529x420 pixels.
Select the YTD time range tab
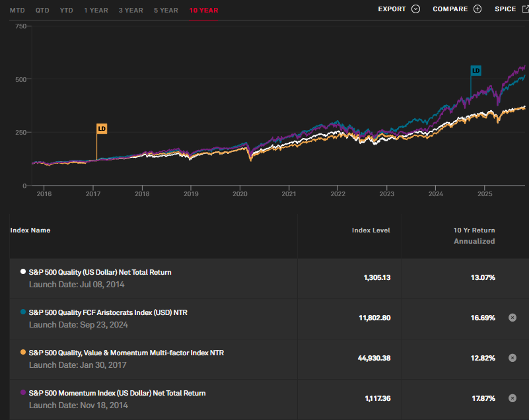click(x=67, y=11)
